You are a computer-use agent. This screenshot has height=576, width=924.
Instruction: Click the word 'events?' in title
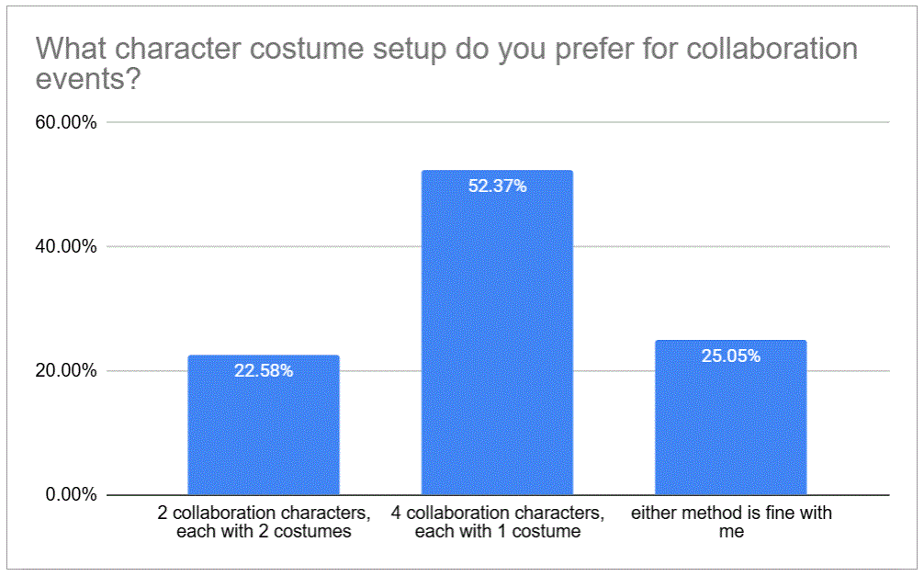(88, 79)
